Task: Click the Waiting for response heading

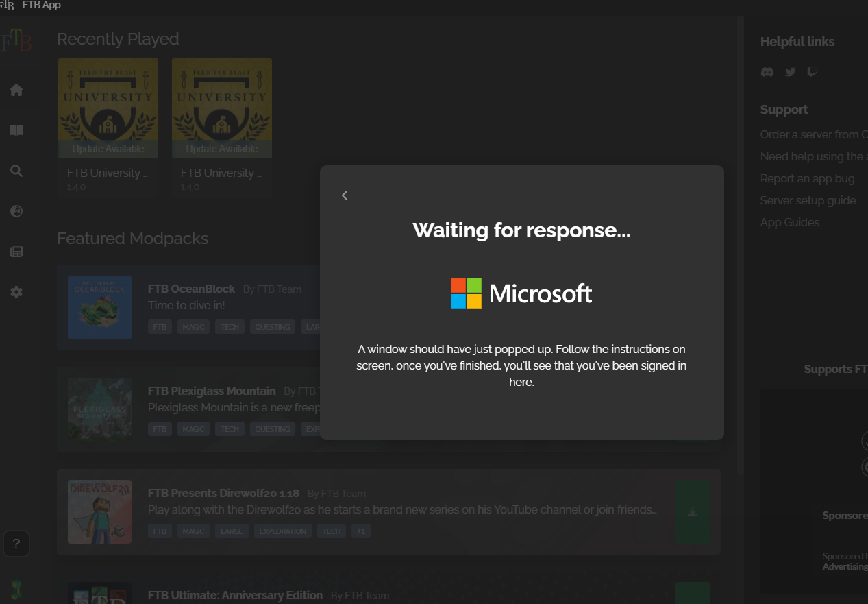Action: point(521,230)
